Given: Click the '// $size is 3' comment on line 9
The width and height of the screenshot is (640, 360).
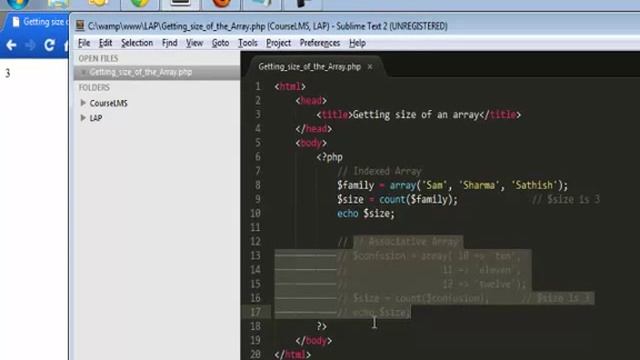Looking at the screenshot, I should (x=566, y=200).
